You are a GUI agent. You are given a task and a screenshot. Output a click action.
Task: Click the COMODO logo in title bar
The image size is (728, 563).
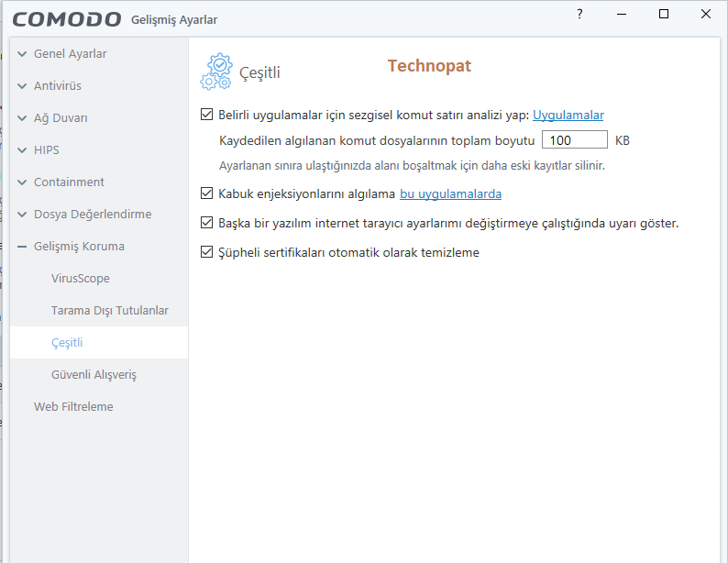(67, 19)
